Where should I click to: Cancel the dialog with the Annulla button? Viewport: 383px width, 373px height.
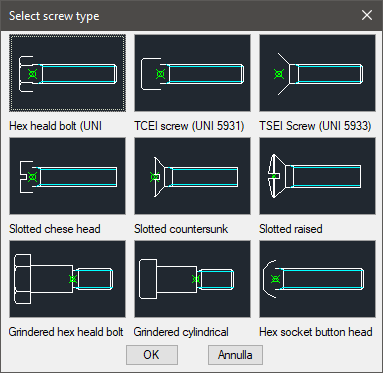click(x=235, y=355)
